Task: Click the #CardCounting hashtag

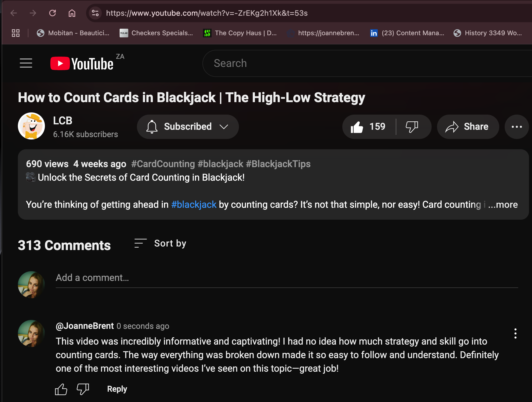Action: point(163,164)
